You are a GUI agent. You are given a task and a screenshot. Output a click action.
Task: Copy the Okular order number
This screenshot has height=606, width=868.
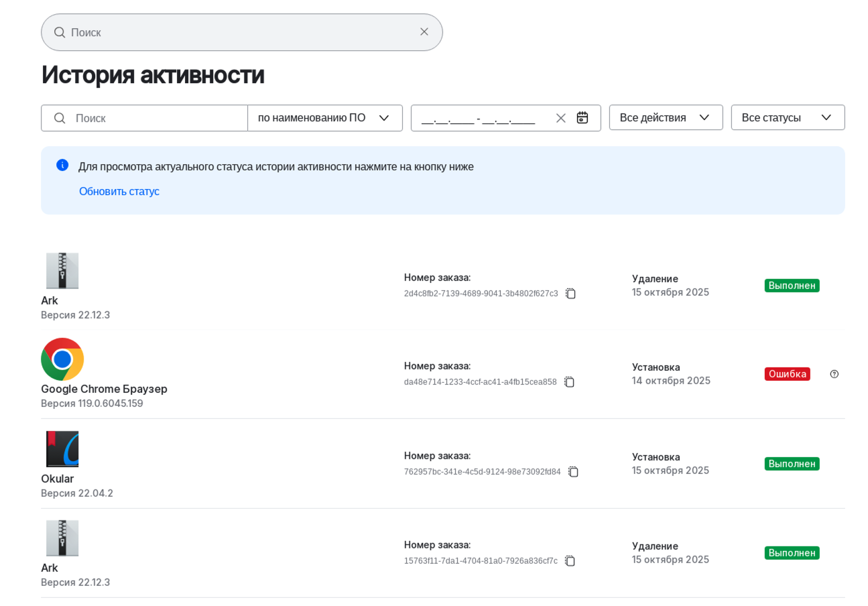tap(573, 472)
